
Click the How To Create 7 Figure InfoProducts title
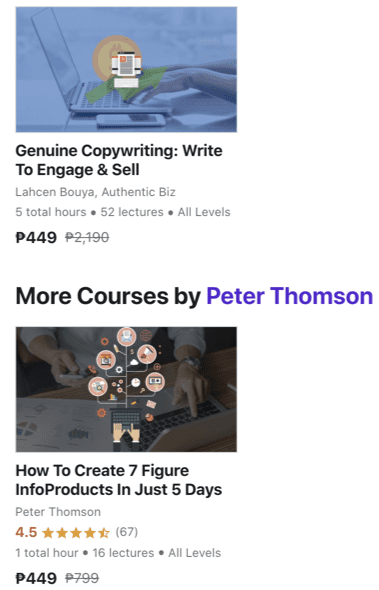[x=119, y=480]
